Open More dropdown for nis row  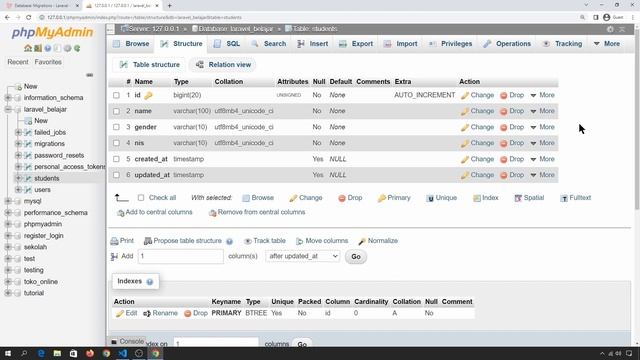[x=542, y=143]
